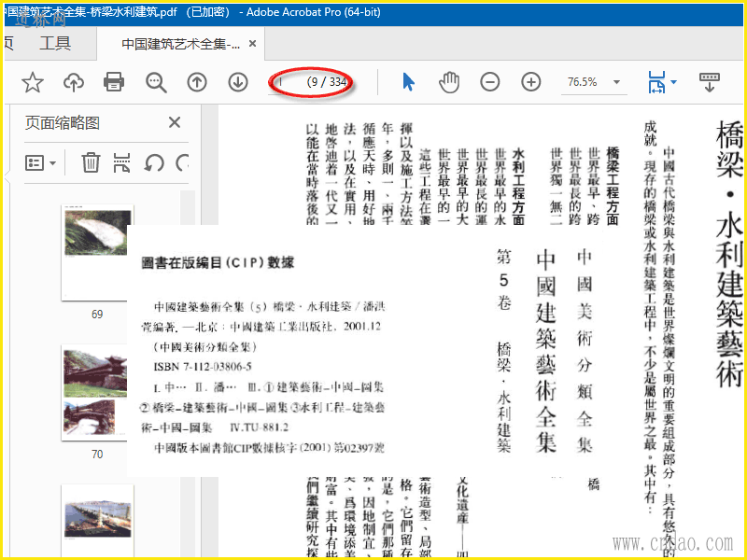The width and height of the screenshot is (747, 560).
Task: Zoom out with the minus icon
Action: click(x=489, y=82)
